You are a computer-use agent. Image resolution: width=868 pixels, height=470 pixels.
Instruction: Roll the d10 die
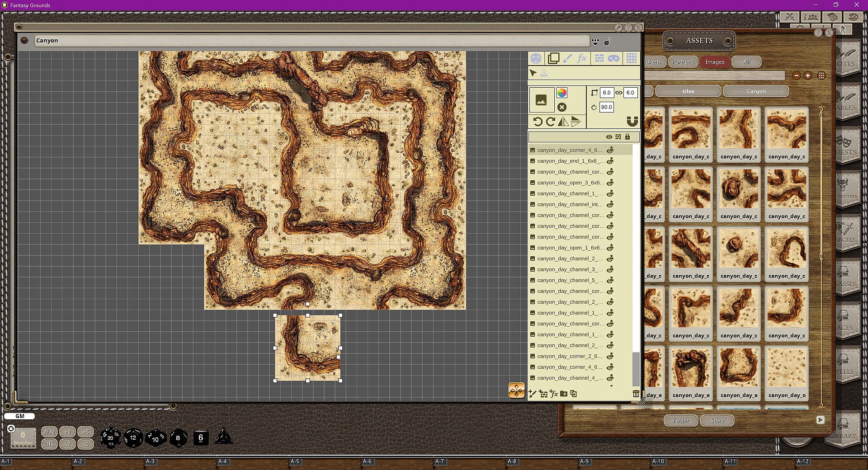156,438
